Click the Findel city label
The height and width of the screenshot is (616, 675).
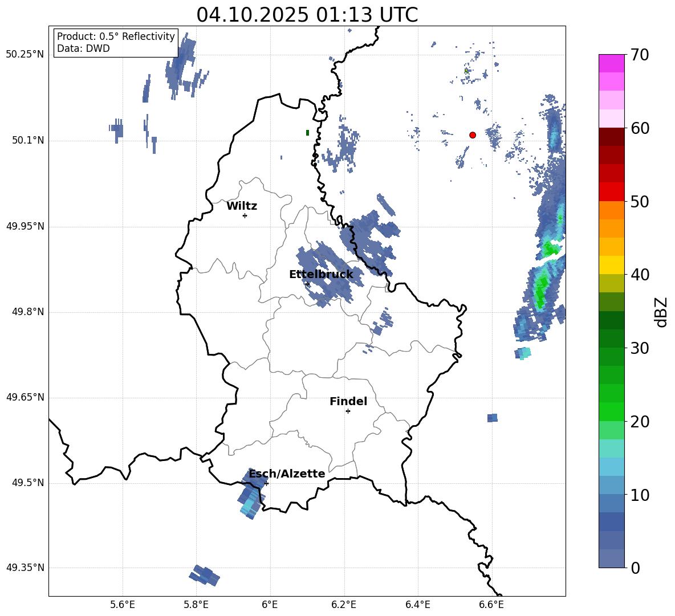(x=348, y=401)
